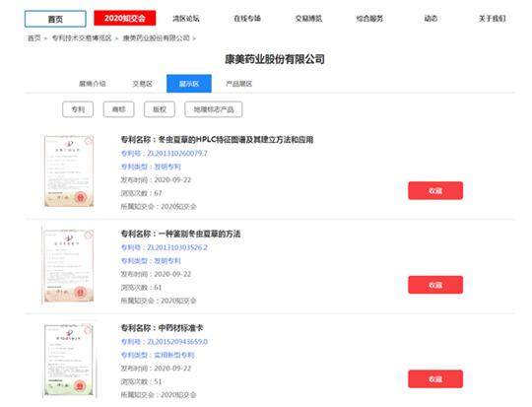The width and height of the screenshot is (532, 407).
Task: Select 在线专场 in the top navigation
Action: (x=247, y=19)
